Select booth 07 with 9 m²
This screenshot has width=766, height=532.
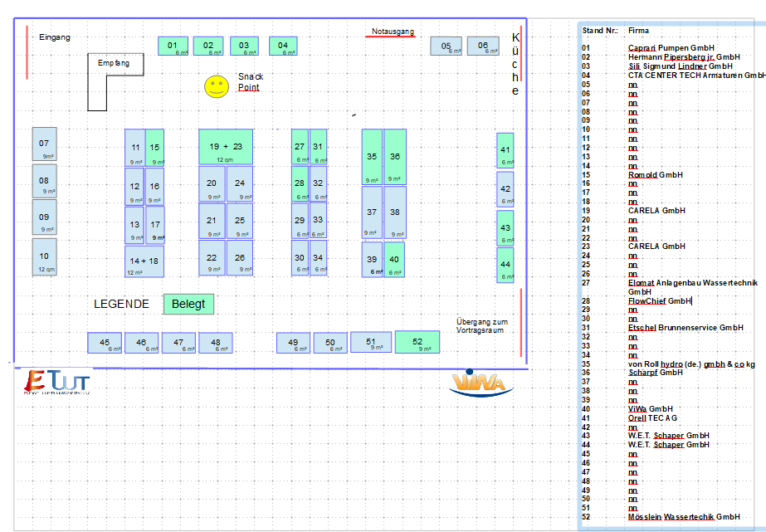tap(45, 144)
